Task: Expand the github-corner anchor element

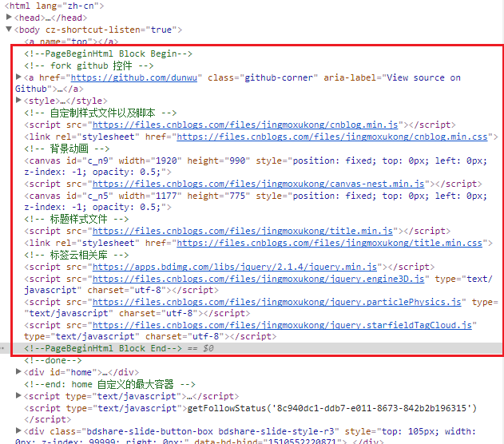Action: 18,77
